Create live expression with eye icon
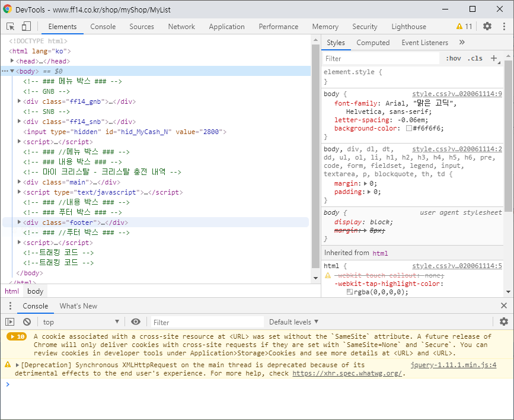This screenshot has height=420, width=514. coord(136,322)
